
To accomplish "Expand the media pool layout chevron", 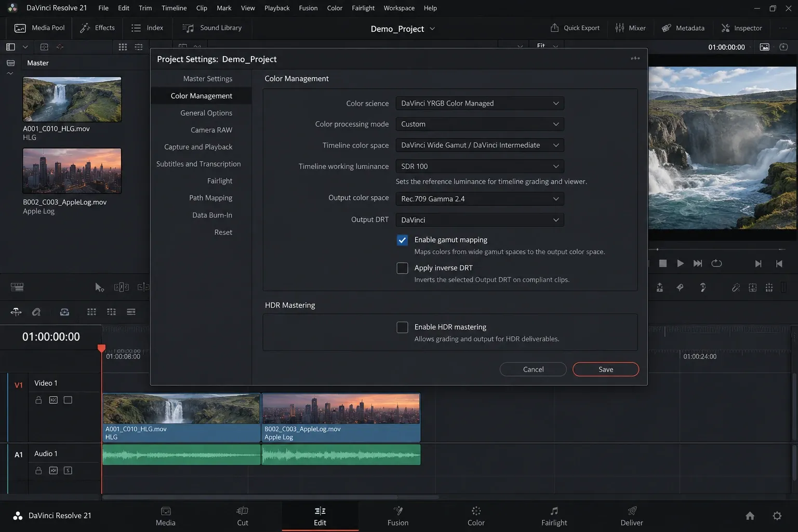I will tap(25, 47).
